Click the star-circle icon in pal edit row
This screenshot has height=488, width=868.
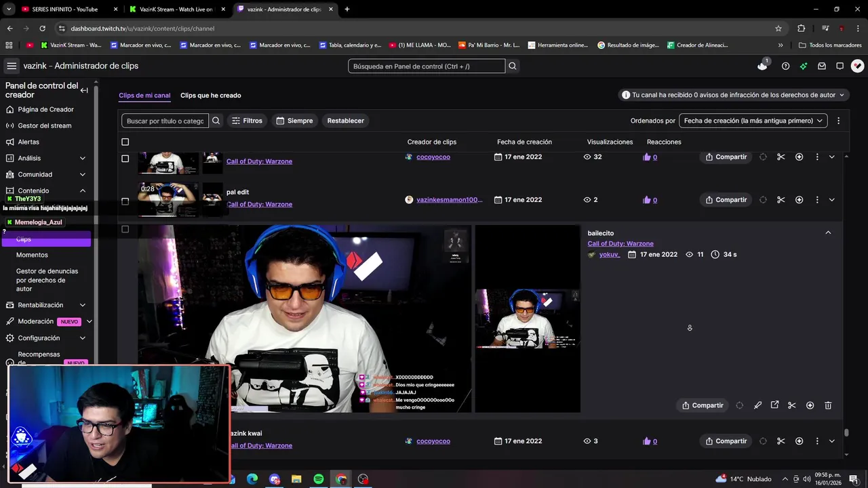[799, 200]
